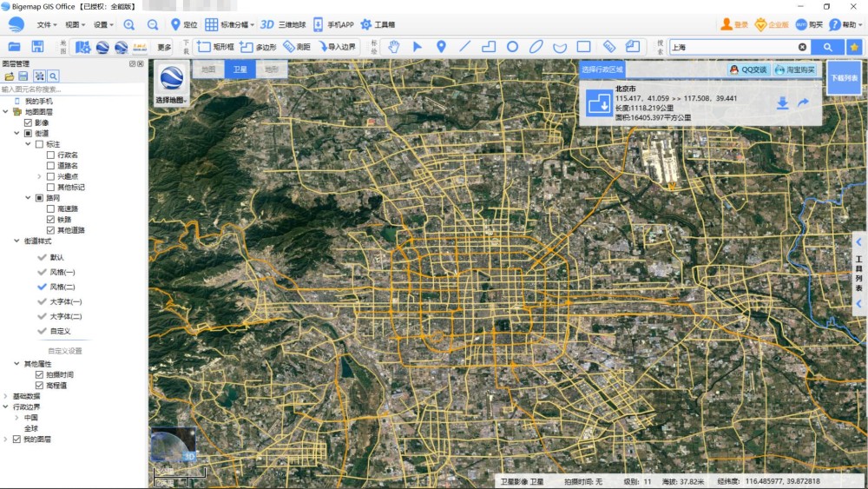Open the 选择地图 dropdown
Viewport: 868px width, 489px height.
[172, 100]
